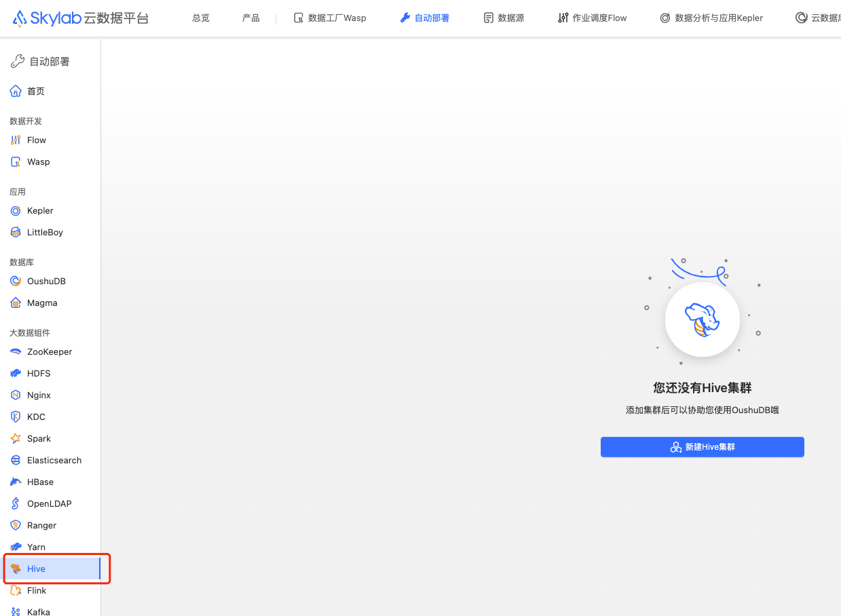The height and width of the screenshot is (616, 841).
Task: Open the Yarn icon
Action: 16,547
